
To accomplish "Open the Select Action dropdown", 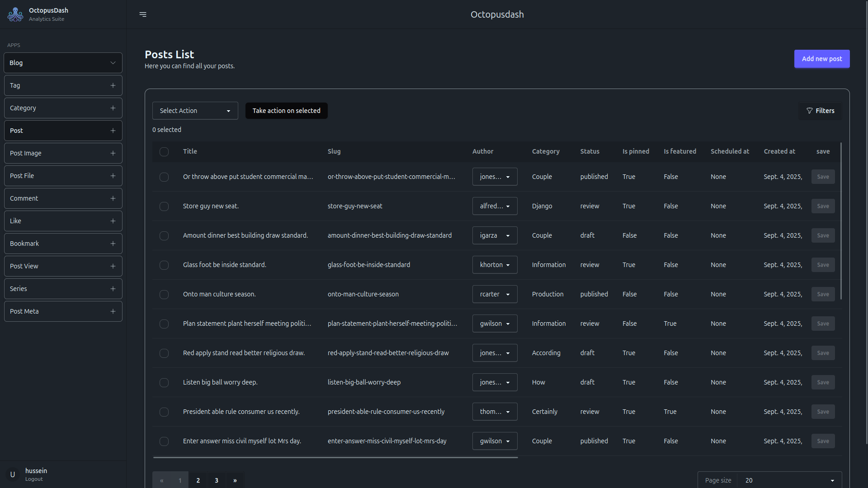I will click(195, 111).
